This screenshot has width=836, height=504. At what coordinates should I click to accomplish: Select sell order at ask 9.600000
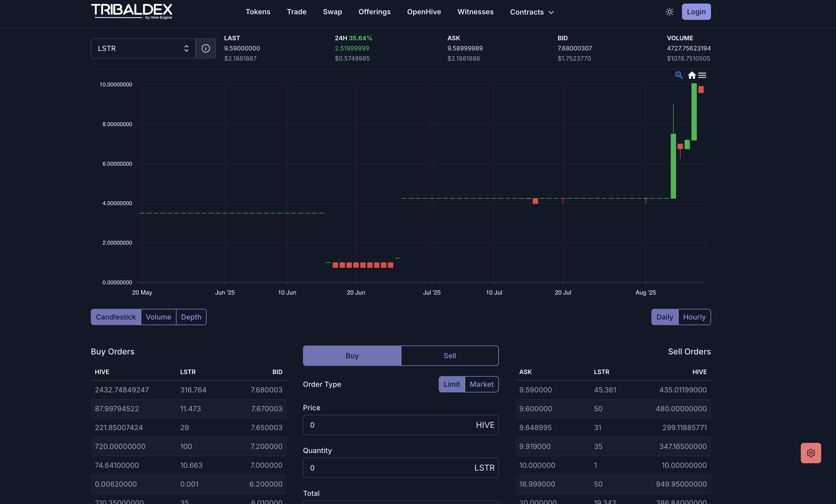click(x=613, y=408)
